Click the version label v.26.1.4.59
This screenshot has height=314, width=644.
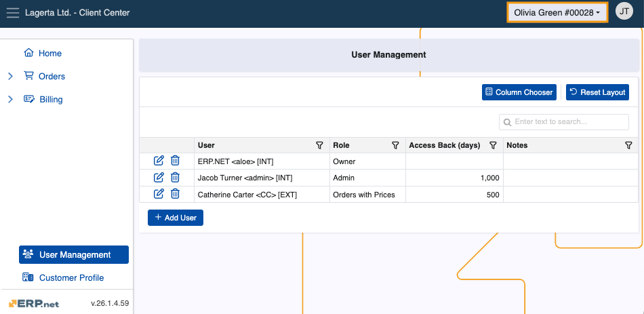click(x=110, y=304)
